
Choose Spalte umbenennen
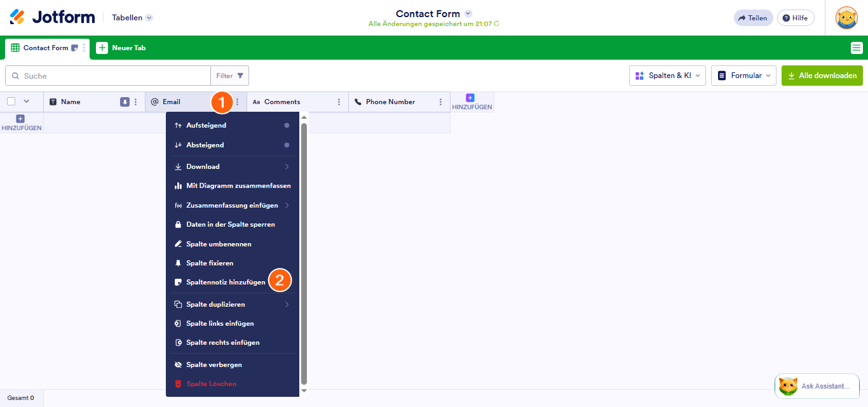click(232, 244)
